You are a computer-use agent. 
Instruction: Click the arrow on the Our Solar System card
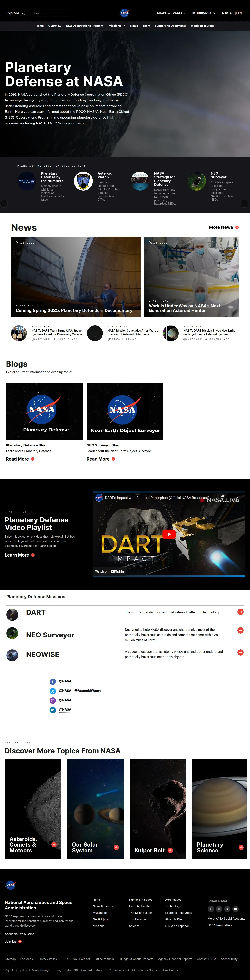(116, 847)
